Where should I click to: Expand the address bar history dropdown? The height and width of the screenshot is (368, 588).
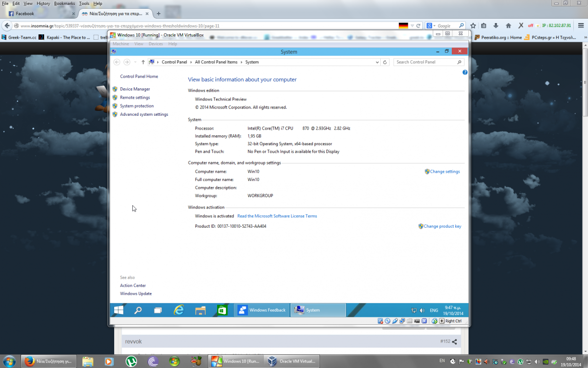(377, 62)
